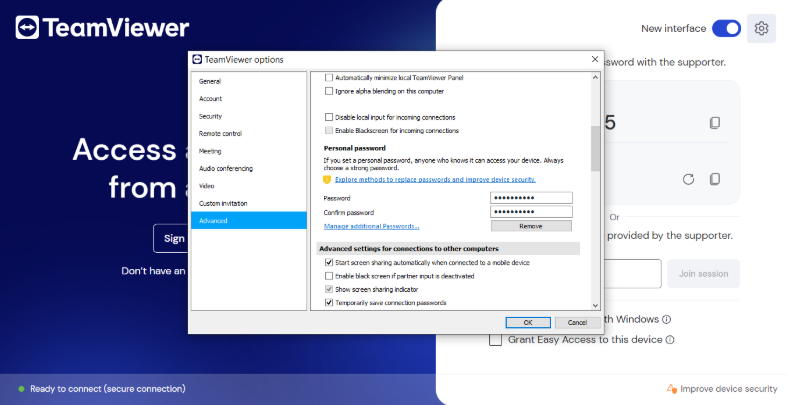Click the 'Personal password' heading
Viewport: 787px width, 405px height.
tap(354, 149)
